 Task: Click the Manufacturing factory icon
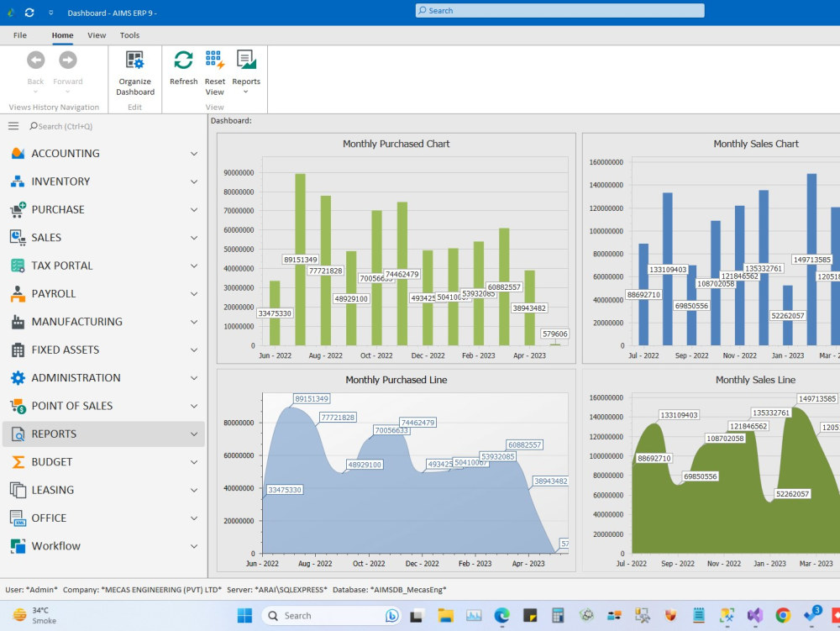pos(18,322)
